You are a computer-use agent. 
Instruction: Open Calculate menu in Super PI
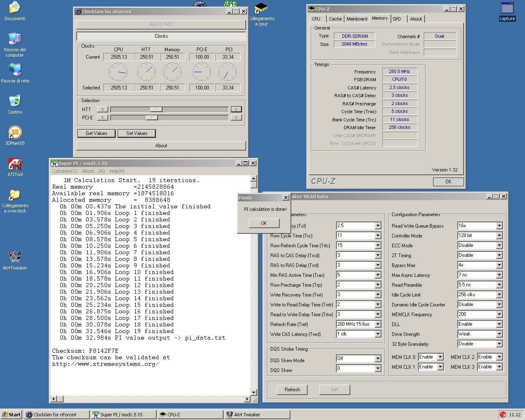[64, 171]
